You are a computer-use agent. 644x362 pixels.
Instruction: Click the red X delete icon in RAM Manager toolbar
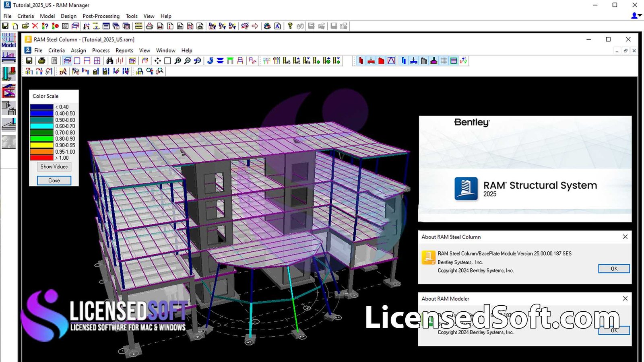click(35, 26)
